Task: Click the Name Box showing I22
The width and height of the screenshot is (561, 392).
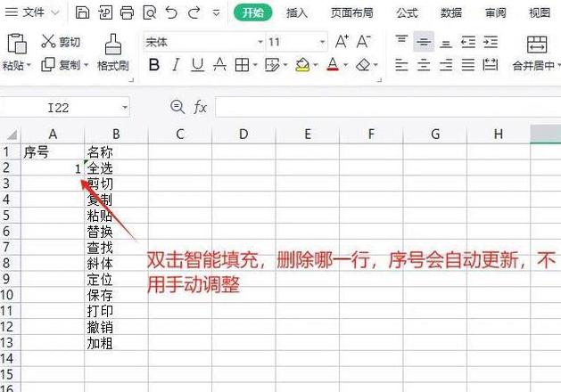Action: coord(58,107)
